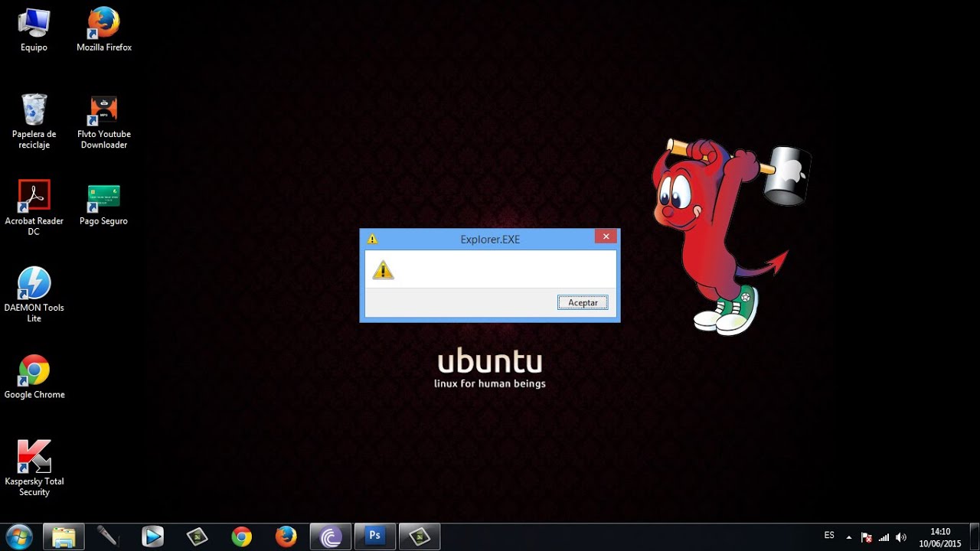Open the file explorer taskbar icon

[64, 536]
